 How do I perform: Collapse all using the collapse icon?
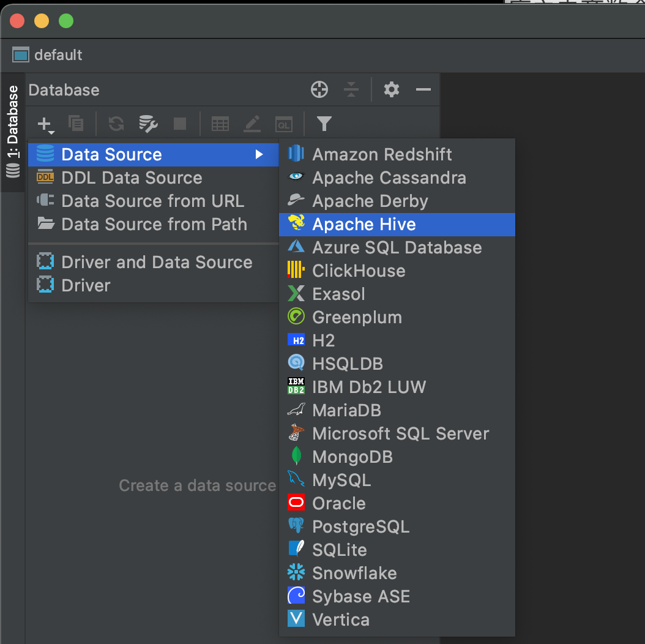click(351, 89)
